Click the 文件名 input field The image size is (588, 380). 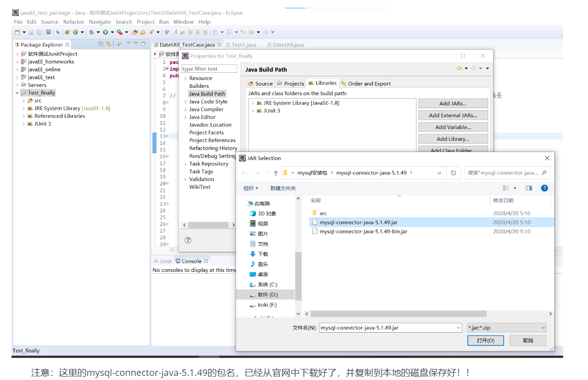pos(390,328)
